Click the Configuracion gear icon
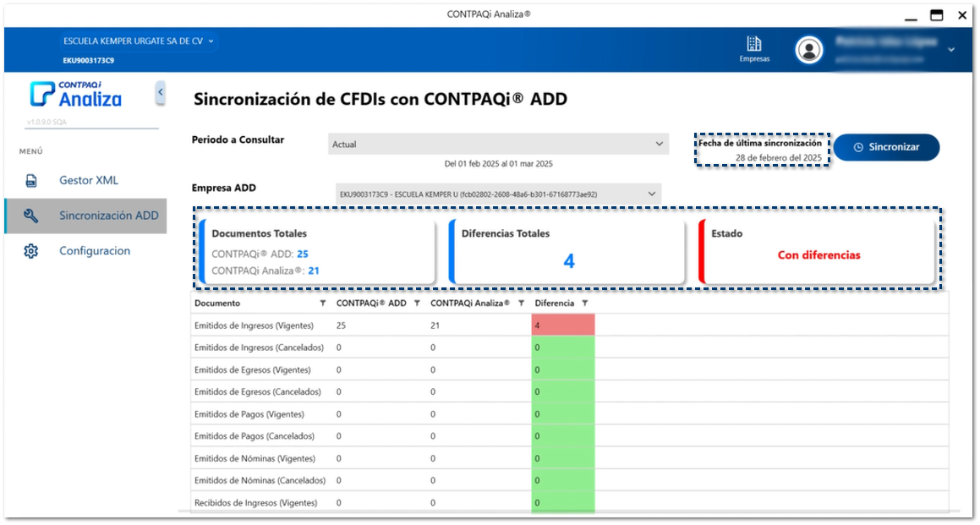 tap(30, 250)
